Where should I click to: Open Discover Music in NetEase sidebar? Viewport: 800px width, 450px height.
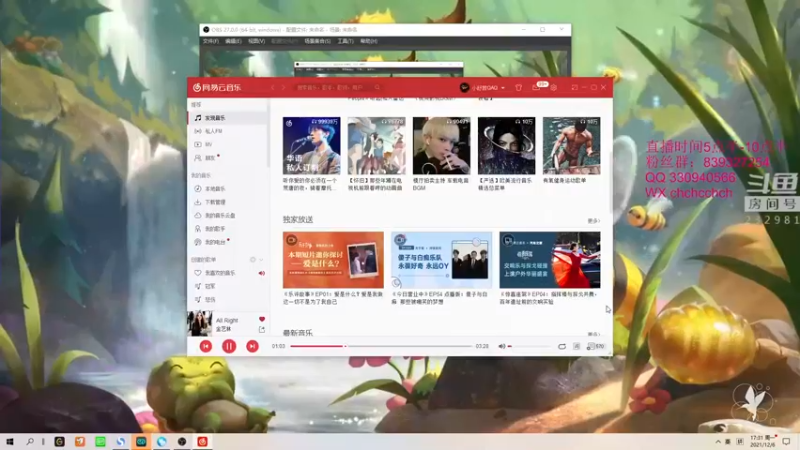pos(227,118)
